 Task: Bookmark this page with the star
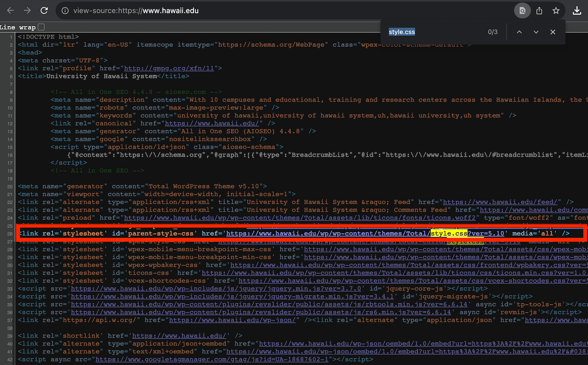(556, 11)
